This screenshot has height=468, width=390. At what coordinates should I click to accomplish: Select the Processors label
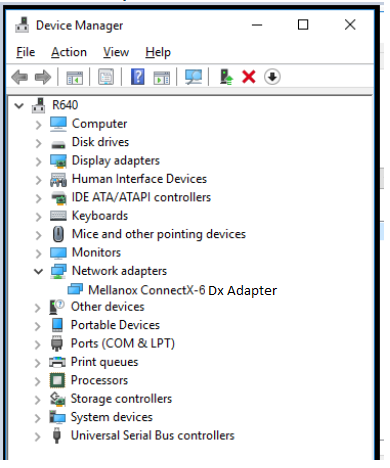tap(99, 380)
